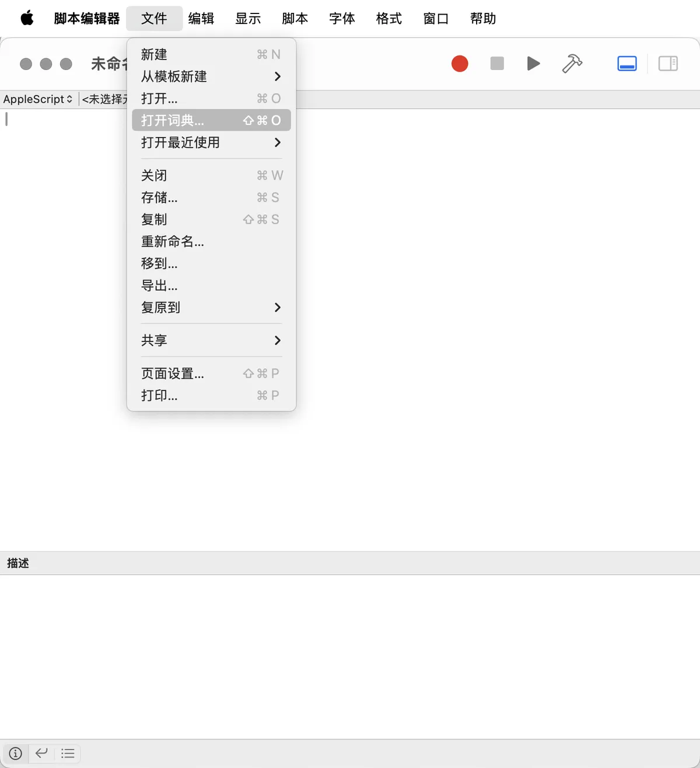Expand 复原到 submenu
This screenshot has width=700, height=768.
[211, 308]
